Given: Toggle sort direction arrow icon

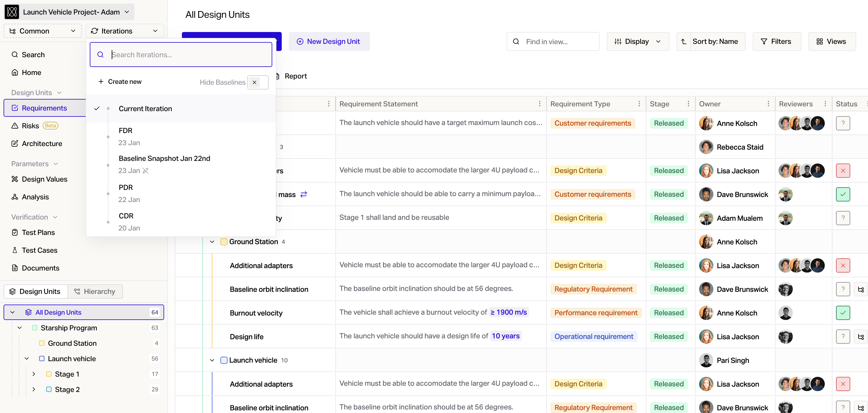Looking at the screenshot, I should (684, 41).
